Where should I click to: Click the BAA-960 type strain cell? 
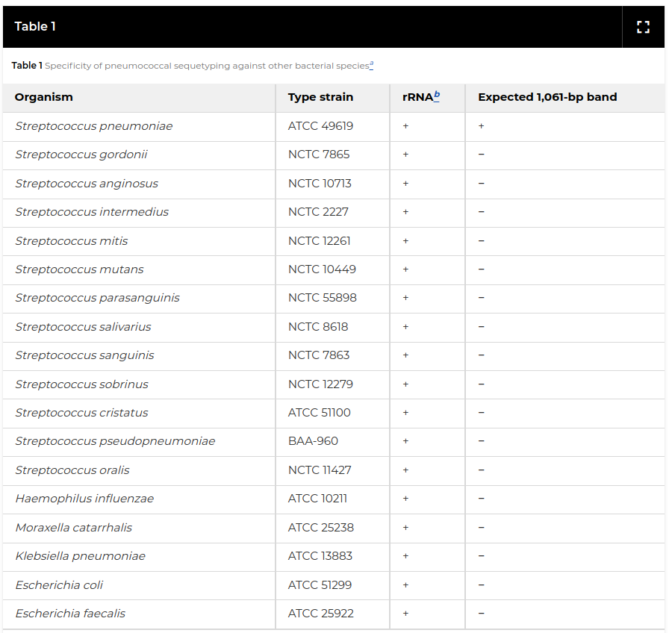point(313,441)
